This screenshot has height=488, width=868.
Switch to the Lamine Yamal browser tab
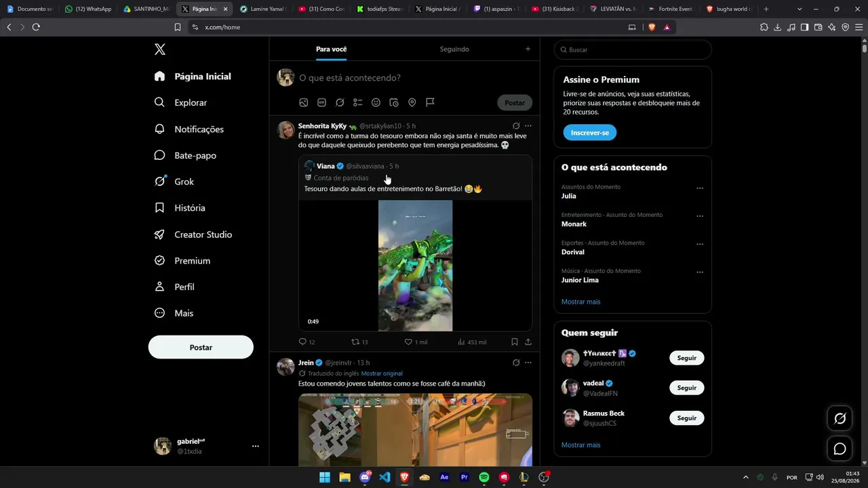(264, 9)
